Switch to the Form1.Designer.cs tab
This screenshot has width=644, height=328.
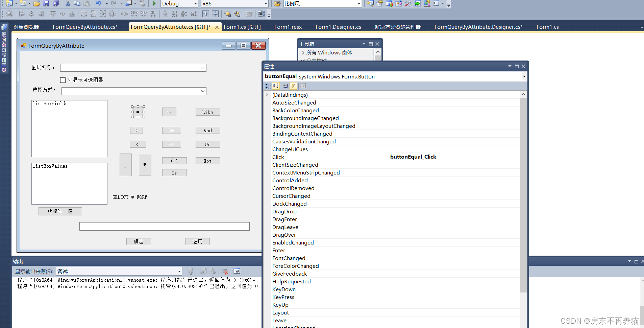pyautogui.click(x=338, y=27)
